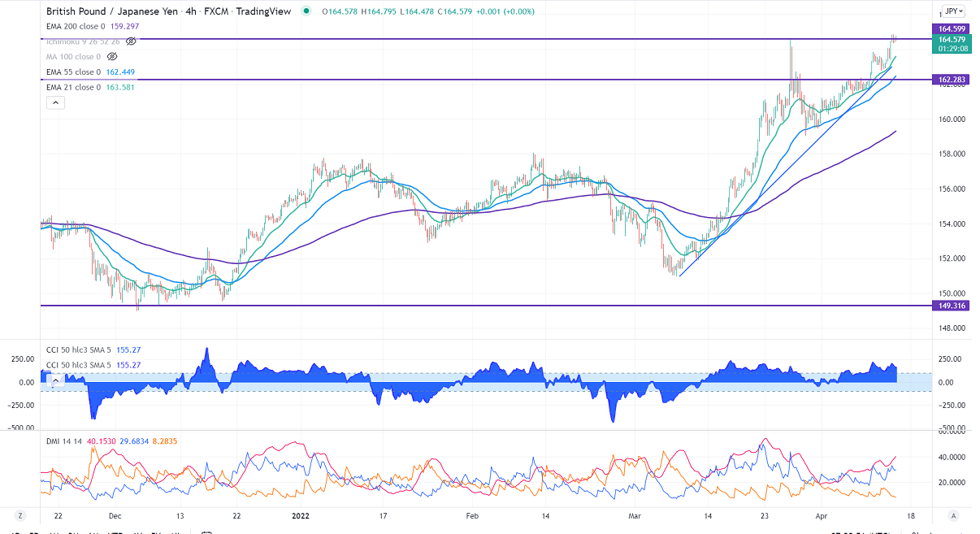Open the JPY currency dropdown
This screenshot has width=980, height=534.
point(953,11)
